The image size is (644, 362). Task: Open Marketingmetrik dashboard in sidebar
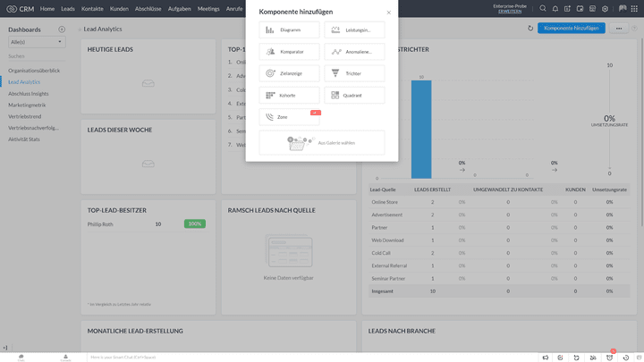(27, 105)
